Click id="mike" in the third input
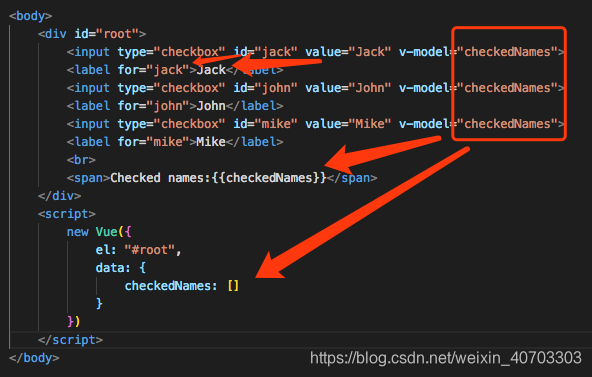The width and height of the screenshot is (592, 377). click(265, 124)
